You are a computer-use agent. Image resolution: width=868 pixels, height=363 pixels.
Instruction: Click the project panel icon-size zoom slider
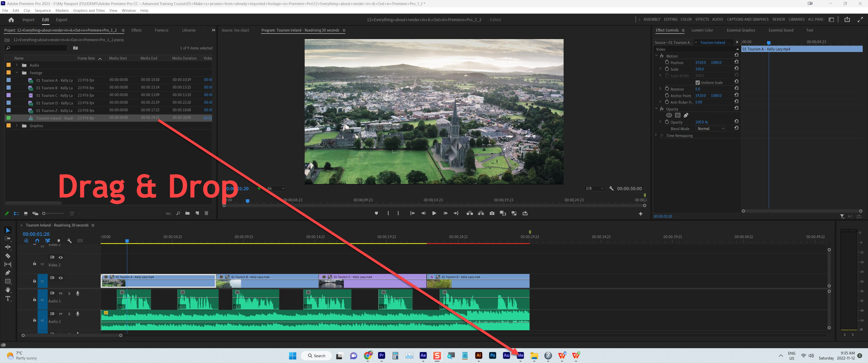coord(44,213)
